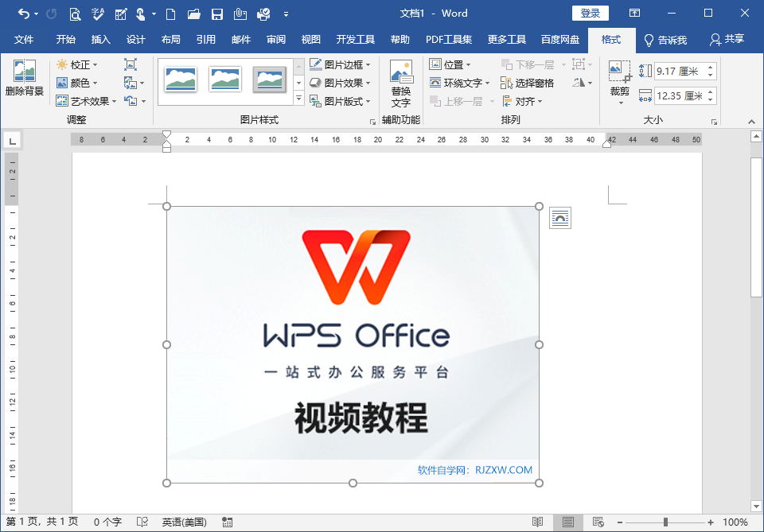Open 颜色 color dropdown
The image size is (764, 532).
click(77, 83)
